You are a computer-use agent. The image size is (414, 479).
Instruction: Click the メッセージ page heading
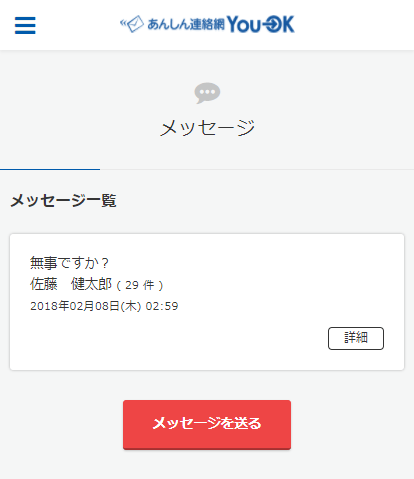pos(207,128)
